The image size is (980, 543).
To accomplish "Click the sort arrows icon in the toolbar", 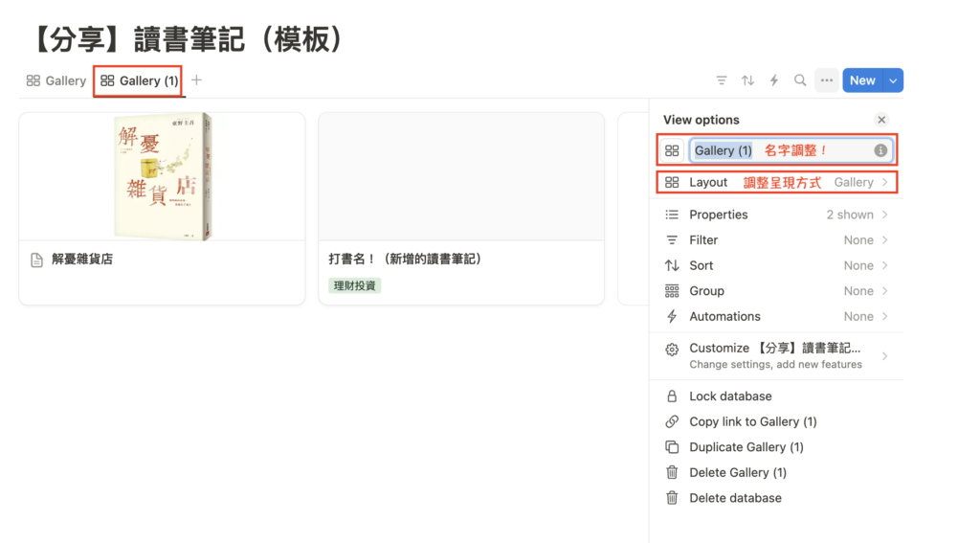I will (747, 80).
